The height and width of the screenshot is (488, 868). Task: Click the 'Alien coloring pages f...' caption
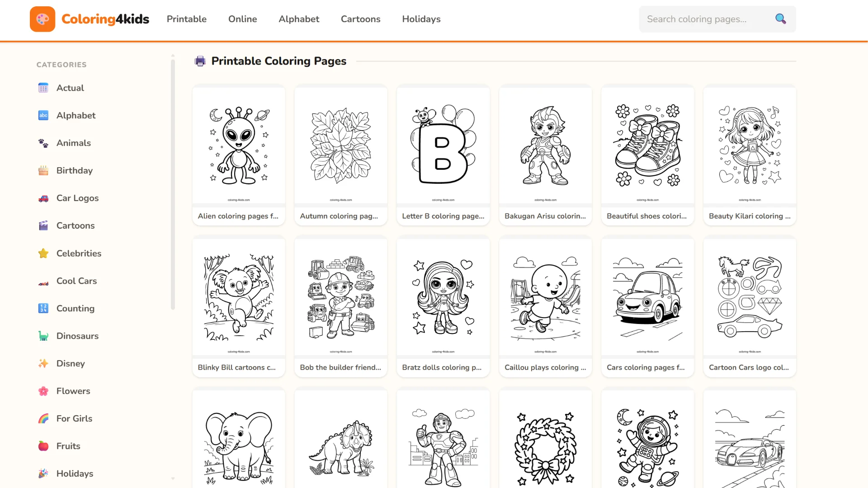click(x=238, y=216)
